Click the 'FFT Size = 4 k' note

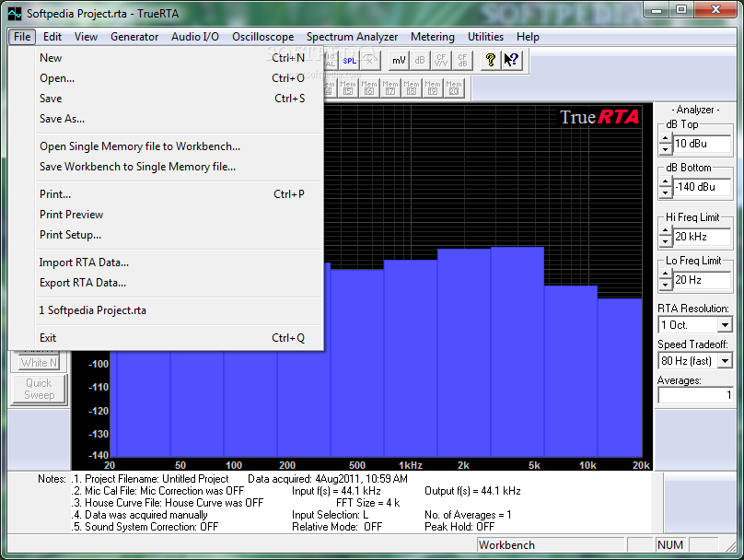click(x=367, y=503)
